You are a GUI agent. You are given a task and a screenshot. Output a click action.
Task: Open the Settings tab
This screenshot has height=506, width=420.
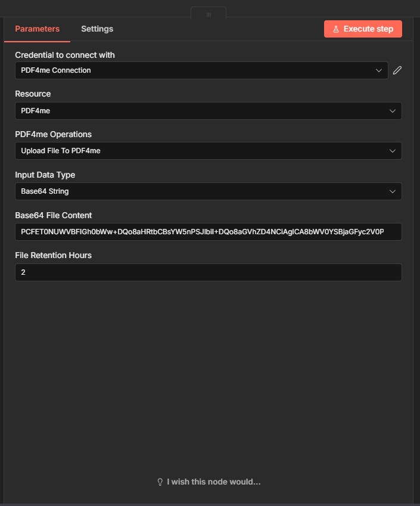(97, 29)
